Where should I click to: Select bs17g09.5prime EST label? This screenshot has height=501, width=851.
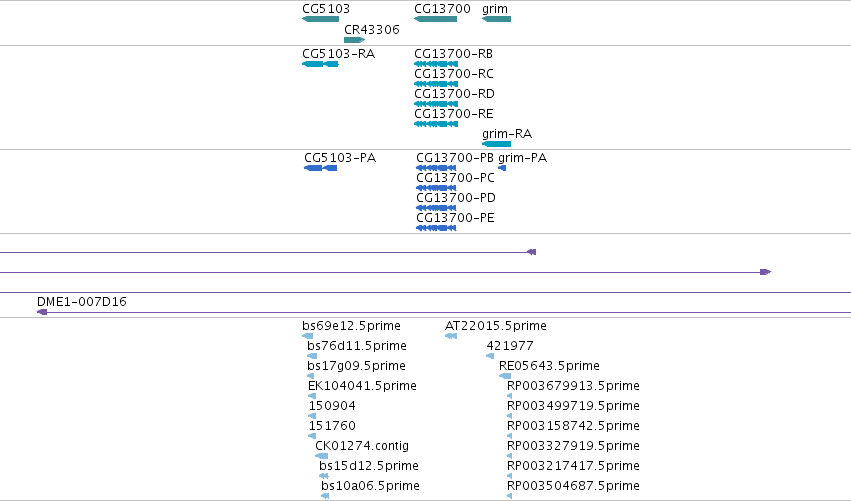(356, 366)
